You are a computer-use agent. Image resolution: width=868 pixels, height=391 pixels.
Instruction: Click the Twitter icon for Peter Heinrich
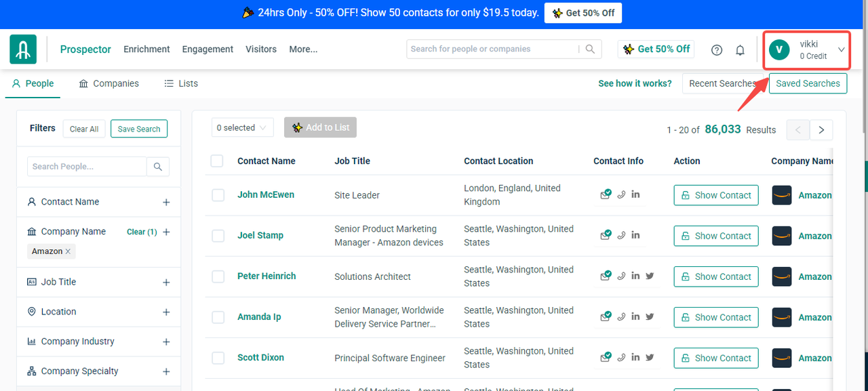click(x=650, y=276)
